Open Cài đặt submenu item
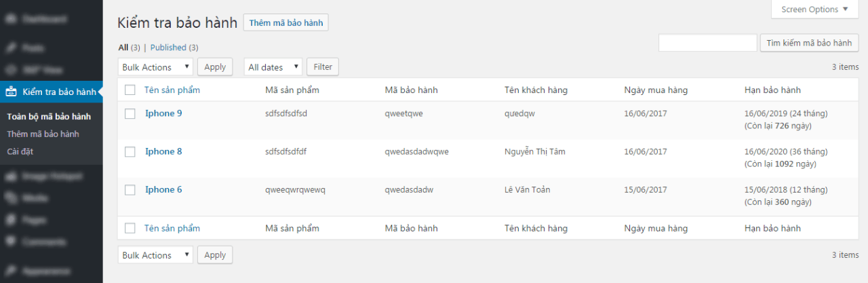 [x=20, y=151]
